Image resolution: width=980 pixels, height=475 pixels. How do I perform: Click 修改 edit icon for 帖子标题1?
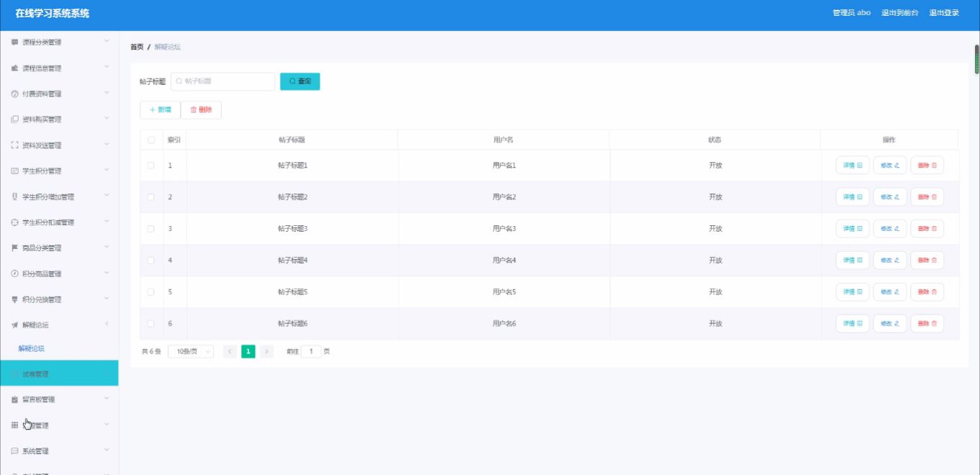(890, 166)
